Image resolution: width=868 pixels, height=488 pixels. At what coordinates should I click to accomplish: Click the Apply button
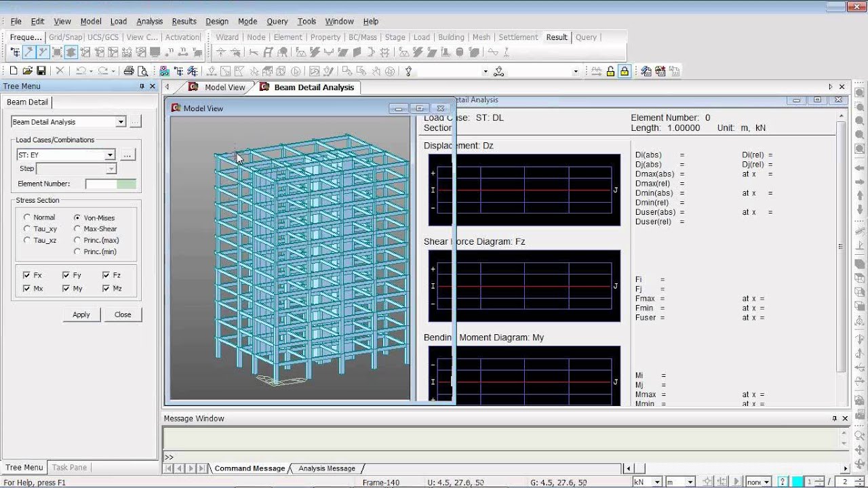[81, 314]
